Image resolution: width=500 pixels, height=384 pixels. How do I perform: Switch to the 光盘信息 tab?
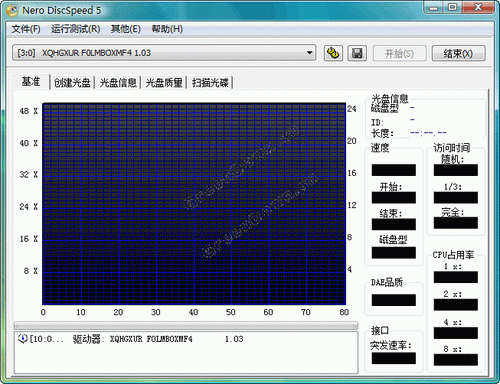point(118,82)
